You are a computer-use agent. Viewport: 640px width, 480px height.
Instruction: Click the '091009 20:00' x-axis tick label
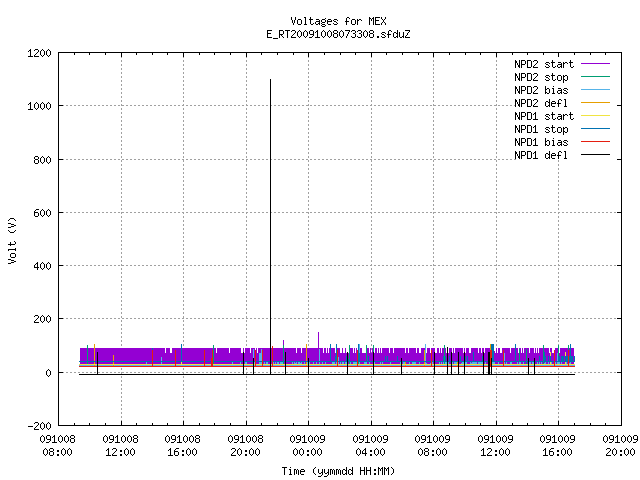(x=620, y=446)
